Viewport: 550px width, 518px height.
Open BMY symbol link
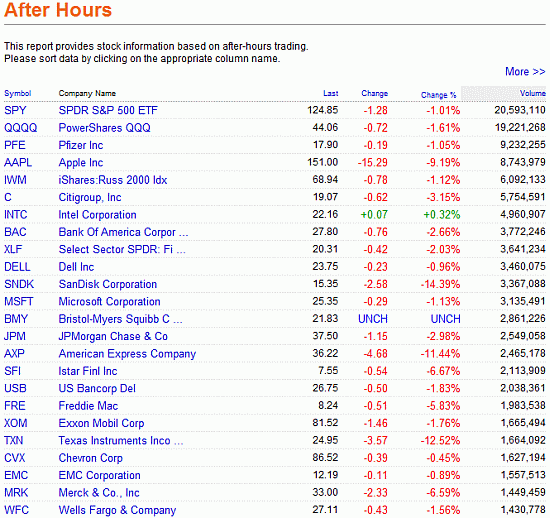click(x=16, y=319)
